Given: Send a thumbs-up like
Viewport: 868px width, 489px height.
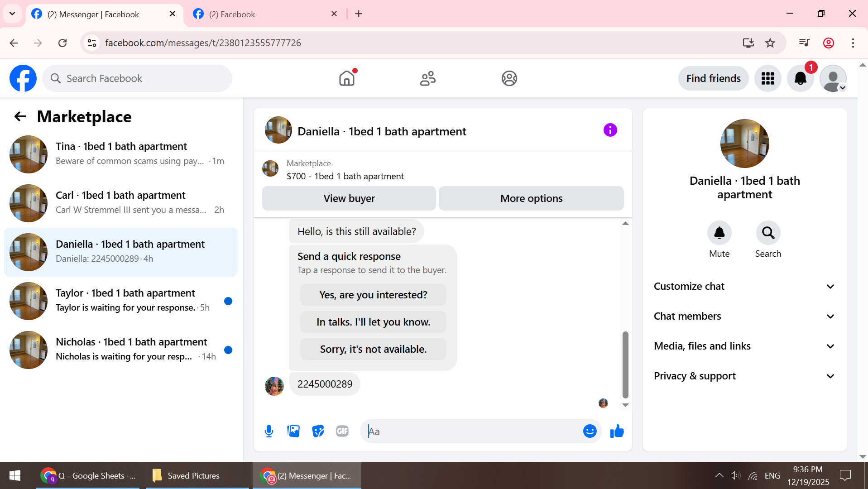Looking at the screenshot, I should [617, 431].
